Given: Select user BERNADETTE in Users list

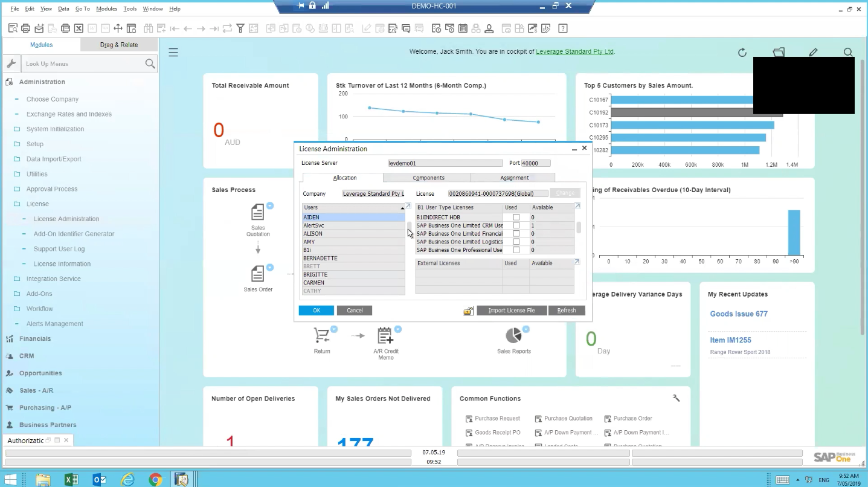Looking at the screenshot, I should (x=353, y=258).
